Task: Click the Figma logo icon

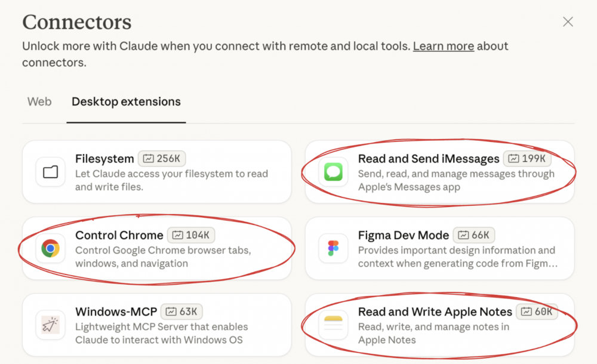Action: tap(333, 249)
